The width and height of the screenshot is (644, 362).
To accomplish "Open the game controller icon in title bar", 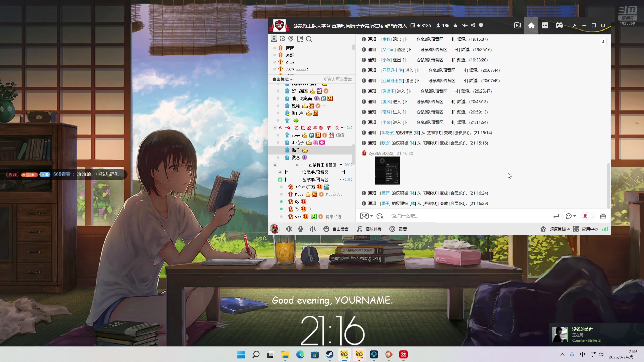I will pos(559,25).
